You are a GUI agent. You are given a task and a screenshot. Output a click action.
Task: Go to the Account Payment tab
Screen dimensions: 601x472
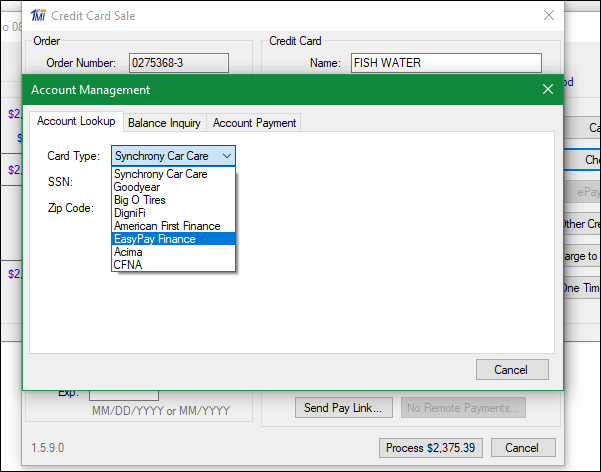(x=254, y=123)
